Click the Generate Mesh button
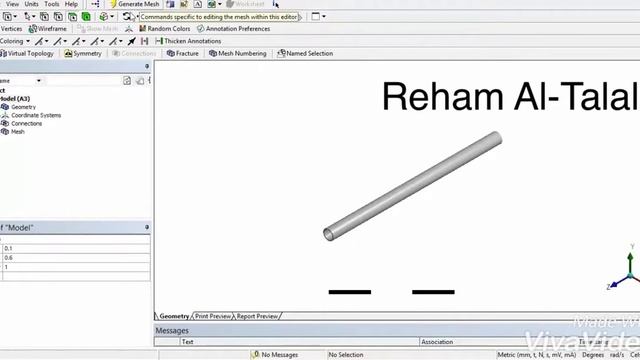The image size is (640, 360). [135, 4]
